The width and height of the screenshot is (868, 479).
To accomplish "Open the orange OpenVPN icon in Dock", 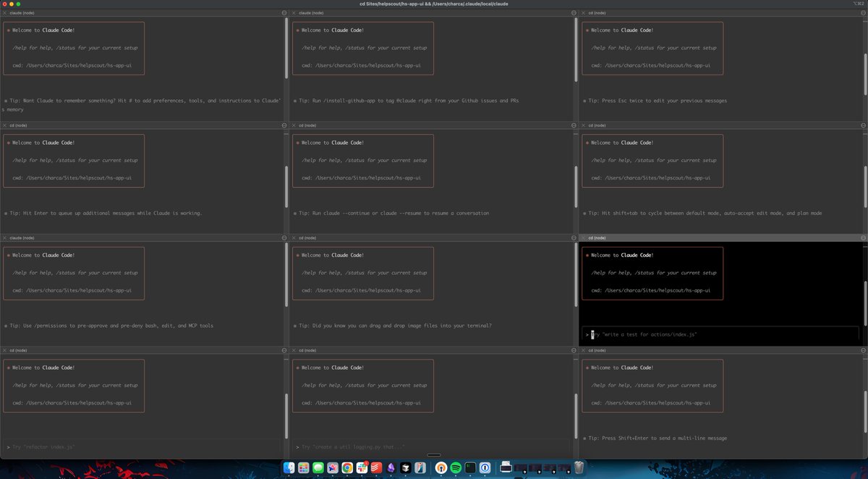I will (441, 467).
